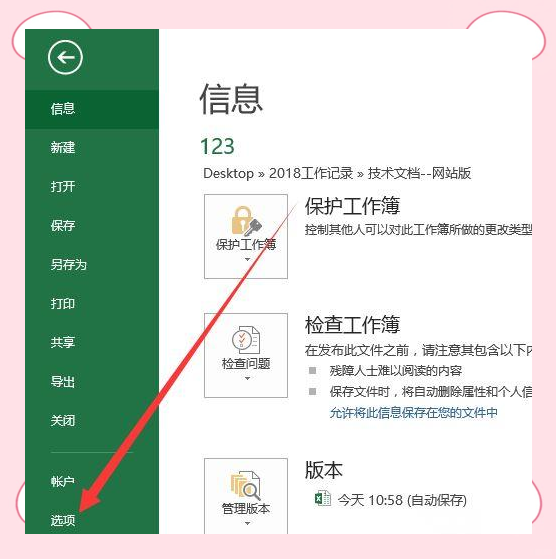Expand the 保护工作簿 dropdown arrow
This screenshot has height=559, width=556.
247,260
